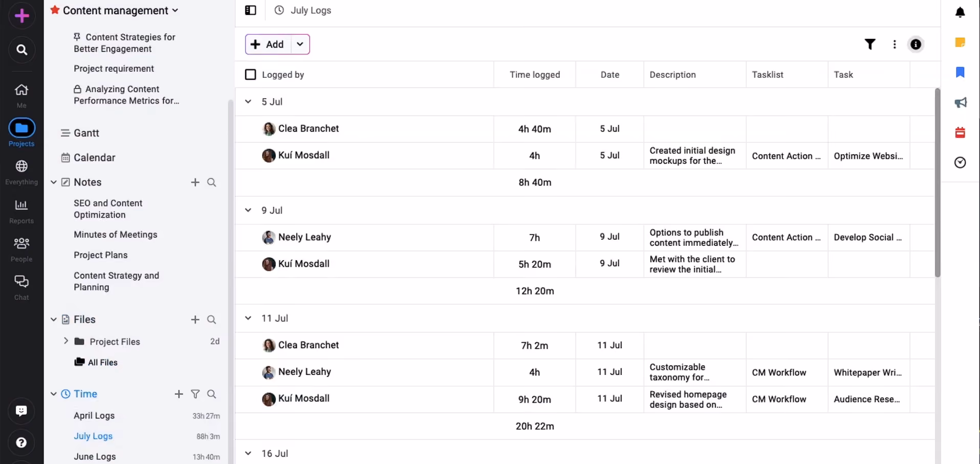Viewport: 980px width, 464px height.
Task: Collapse the 9 Jul group
Action: pyautogui.click(x=248, y=210)
